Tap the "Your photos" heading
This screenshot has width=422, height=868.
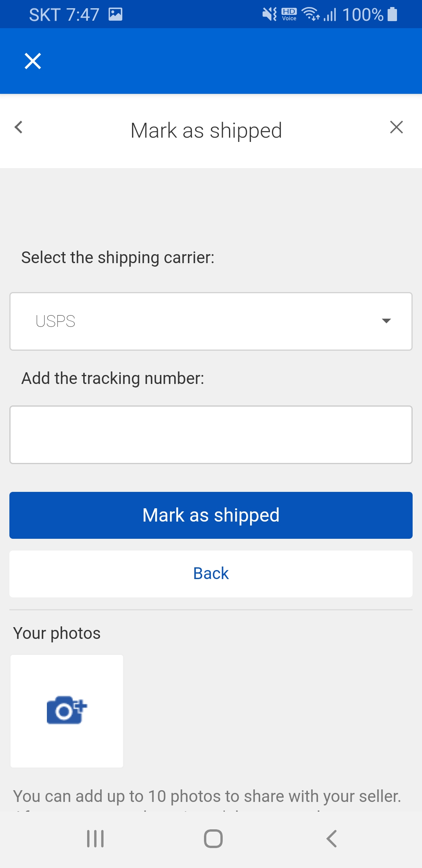[57, 633]
